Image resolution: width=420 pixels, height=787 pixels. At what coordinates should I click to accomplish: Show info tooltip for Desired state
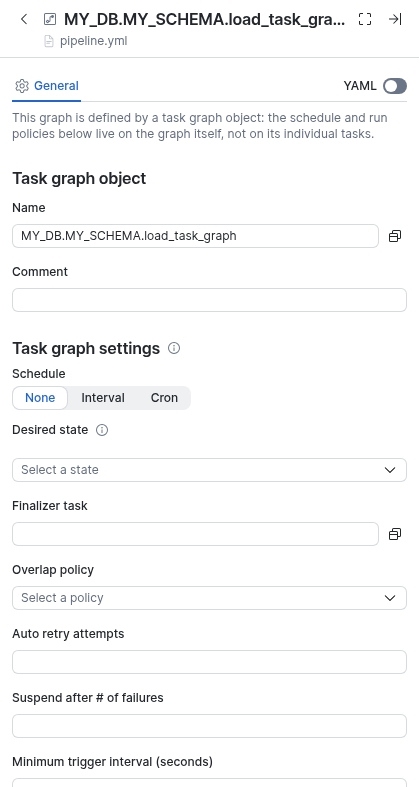point(102,430)
